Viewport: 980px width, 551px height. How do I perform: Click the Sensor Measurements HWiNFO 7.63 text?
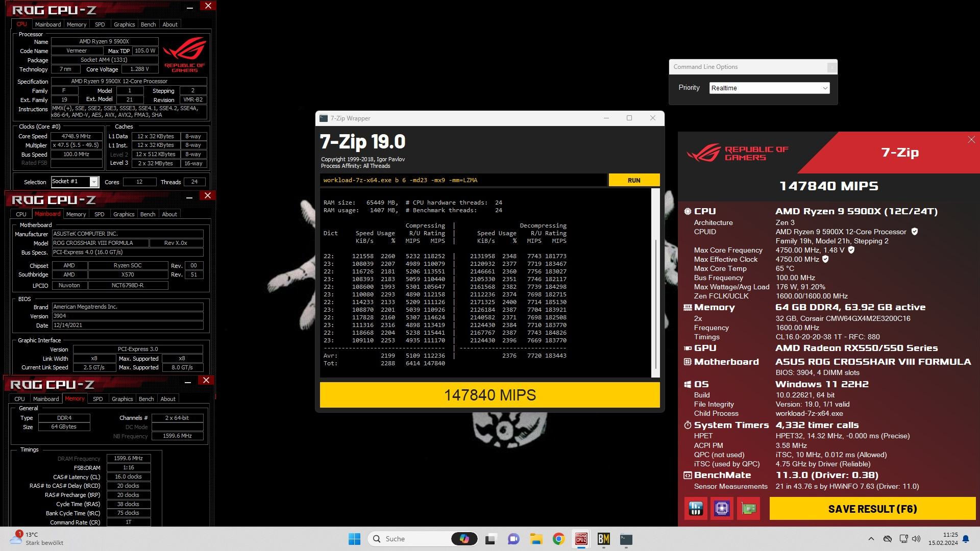coord(847,486)
